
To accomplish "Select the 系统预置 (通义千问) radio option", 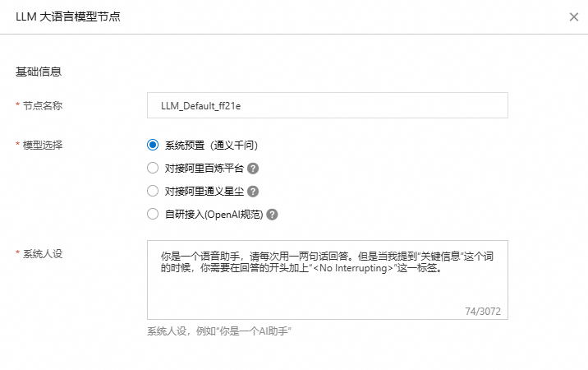I will [x=152, y=146].
